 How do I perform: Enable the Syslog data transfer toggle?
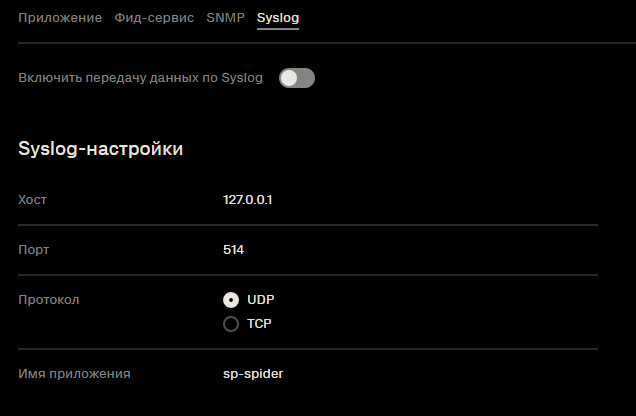tap(297, 78)
